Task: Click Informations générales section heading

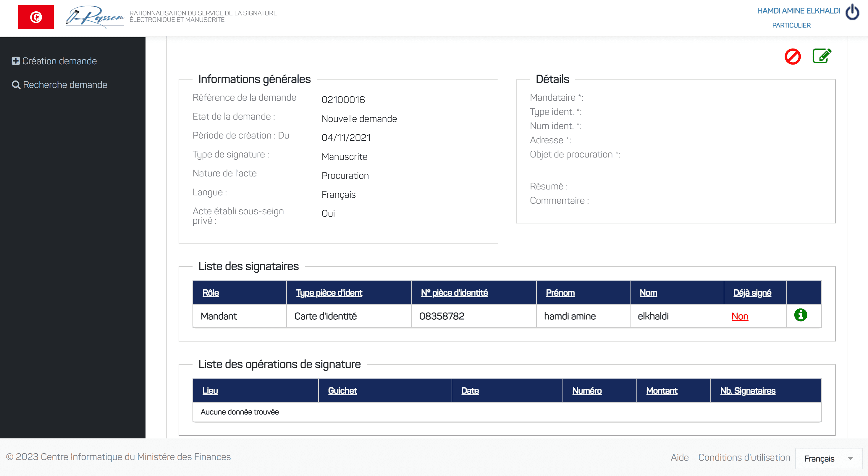Action: pyautogui.click(x=254, y=79)
